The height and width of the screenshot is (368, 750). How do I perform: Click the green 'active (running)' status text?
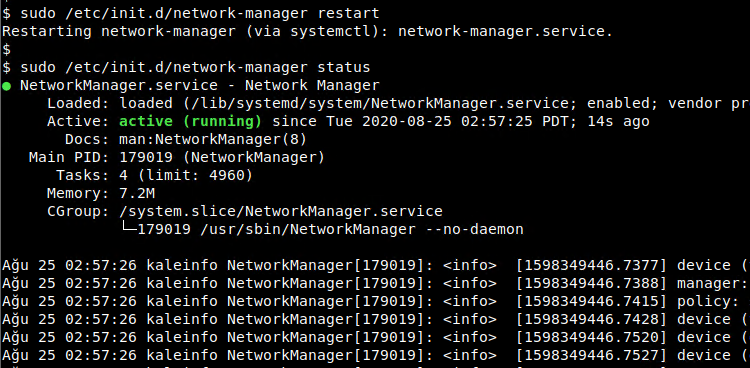pos(190,122)
